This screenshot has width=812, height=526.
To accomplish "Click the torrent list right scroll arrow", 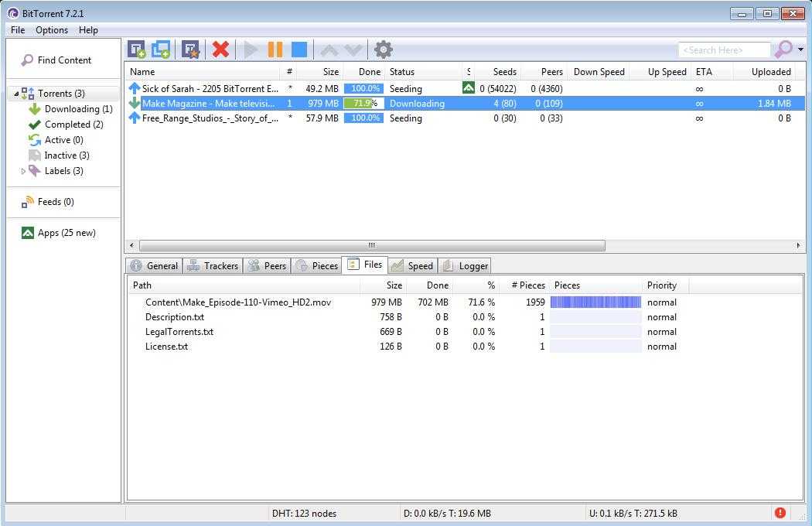I will click(x=798, y=245).
